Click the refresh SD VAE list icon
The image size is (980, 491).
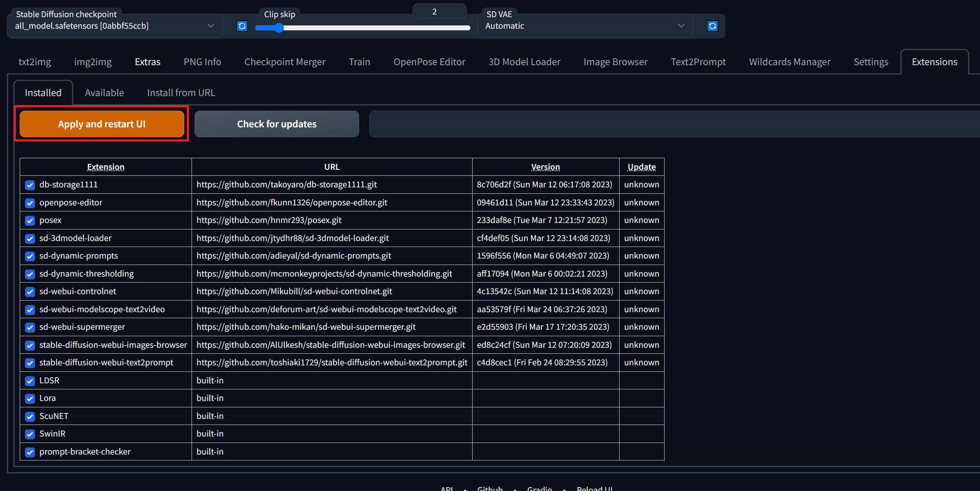tap(712, 26)
